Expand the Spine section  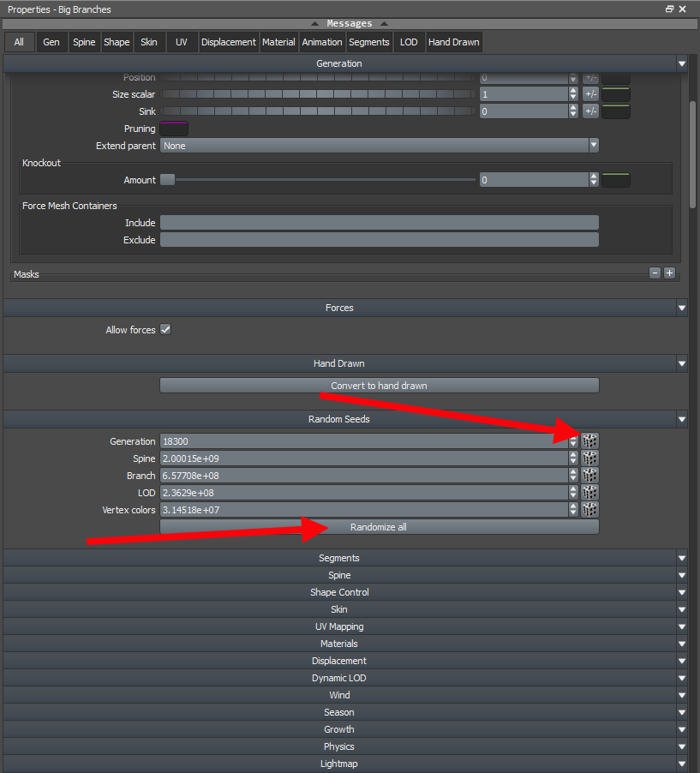pyautogui.click(x=345, y=575)
